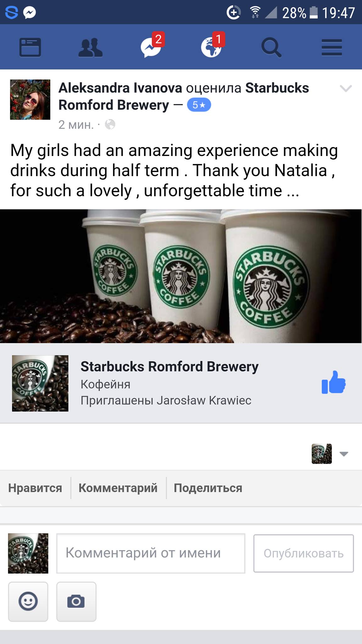
Task: Open the Starbucks cups cover photo
Action: 181,276
